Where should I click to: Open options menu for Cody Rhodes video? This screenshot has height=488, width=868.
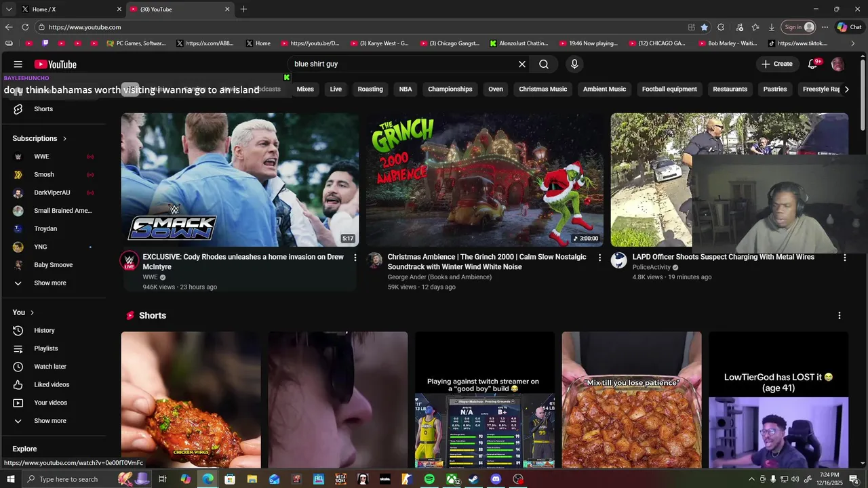[x=355, y=258]
